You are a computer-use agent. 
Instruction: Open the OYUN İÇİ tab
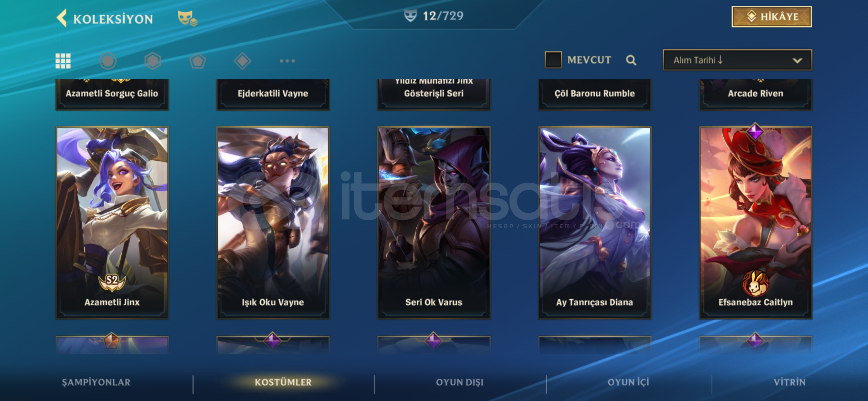tap(628, 382)
